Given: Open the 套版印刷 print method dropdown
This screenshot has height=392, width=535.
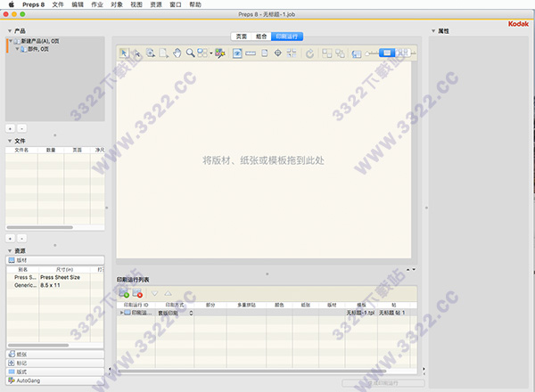Looking at the screenshot, I should click(x=175, y=313).
